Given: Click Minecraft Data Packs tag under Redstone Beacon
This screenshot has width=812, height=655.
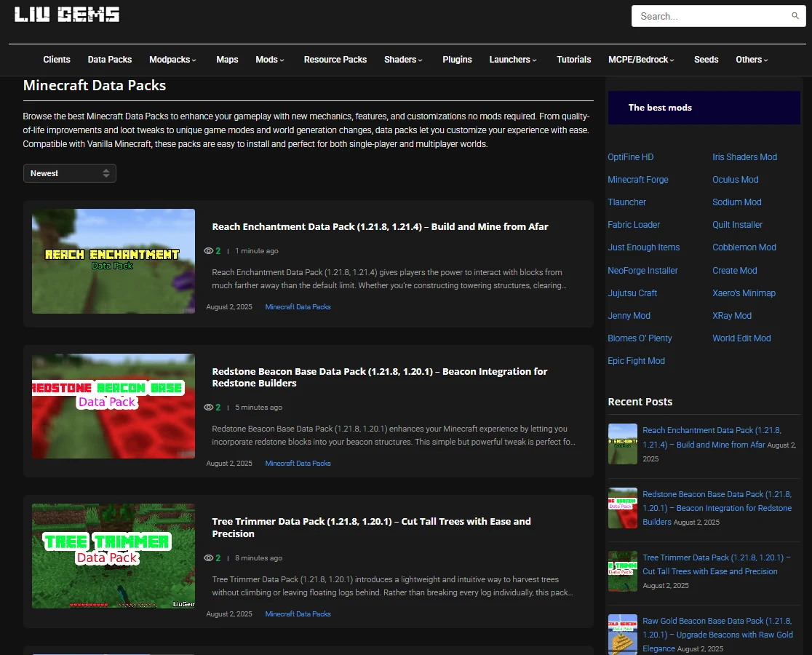Looking at the screenshot, I should tap(298, 464).
